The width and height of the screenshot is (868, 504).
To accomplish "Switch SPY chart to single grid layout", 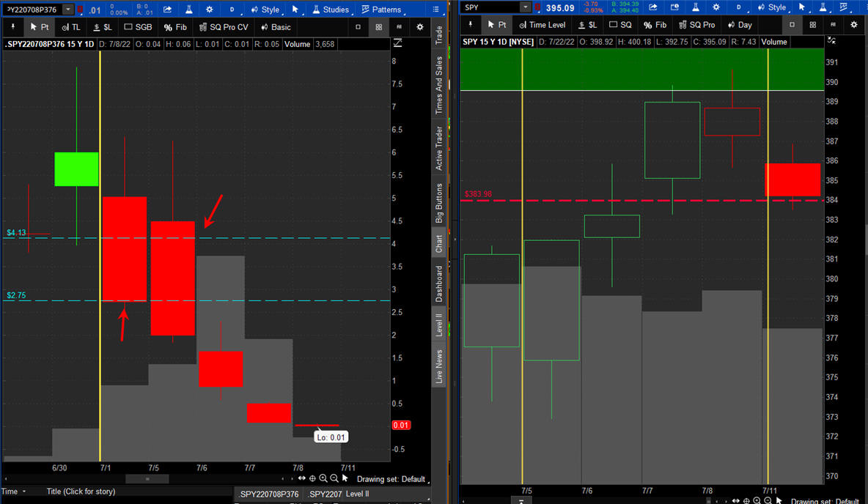I will tap(792, 24).
